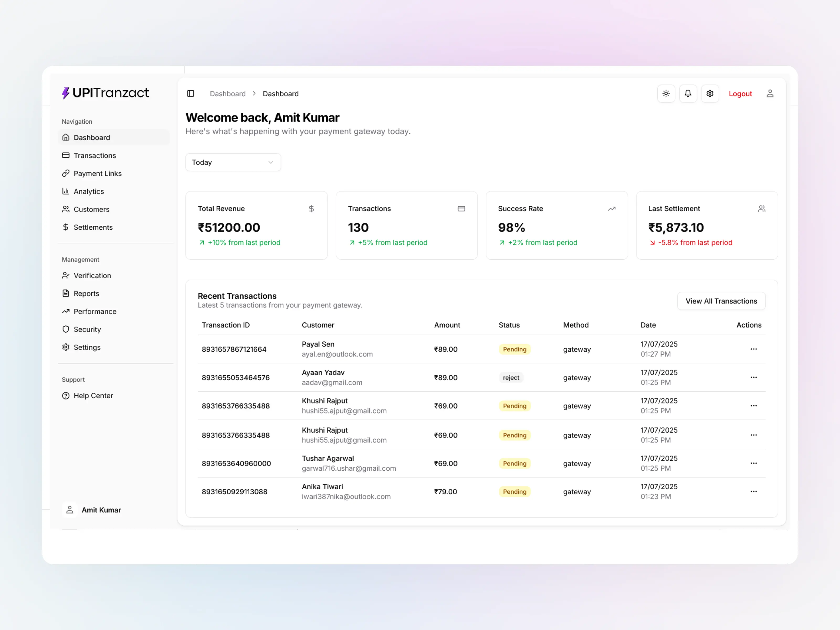Click the Security shield icon in sidebar
This screenshot has width=840, height=630.
click(x=66, y=329)
